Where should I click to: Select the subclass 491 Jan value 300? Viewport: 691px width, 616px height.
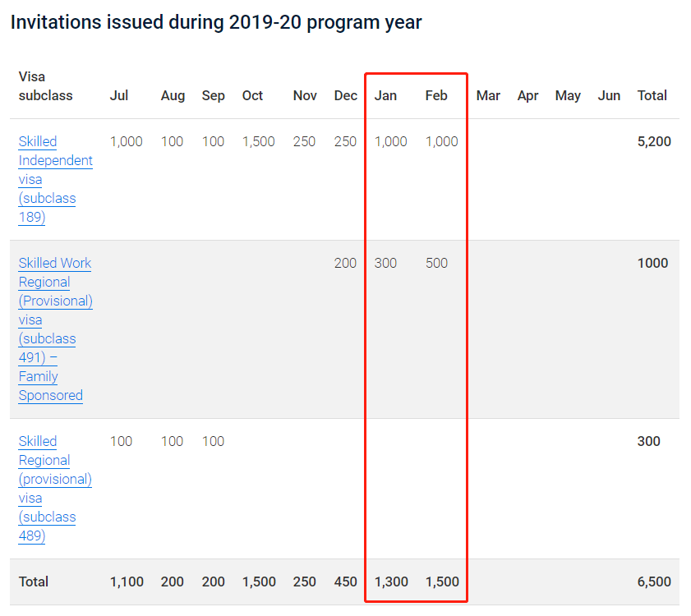(x=385, y=263)
